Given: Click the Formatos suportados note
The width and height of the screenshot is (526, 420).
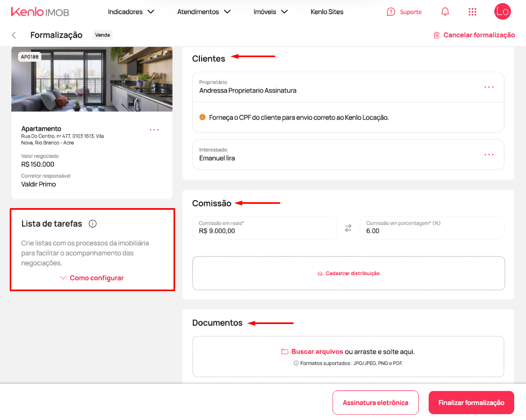Looking at the screenshot, I should pyautogui.click(x=351, y=363).
